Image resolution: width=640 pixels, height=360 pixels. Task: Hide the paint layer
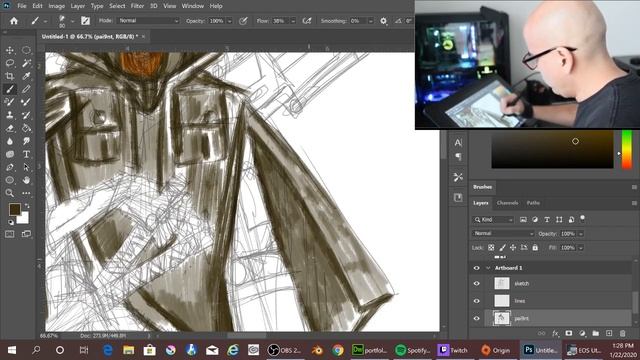476,318
